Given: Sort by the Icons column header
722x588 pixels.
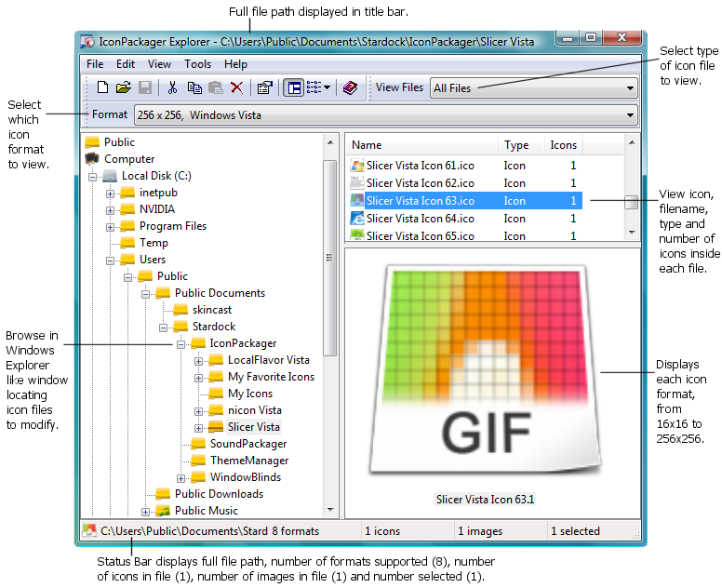Looking at the screenshot, I should pos(563,145).
